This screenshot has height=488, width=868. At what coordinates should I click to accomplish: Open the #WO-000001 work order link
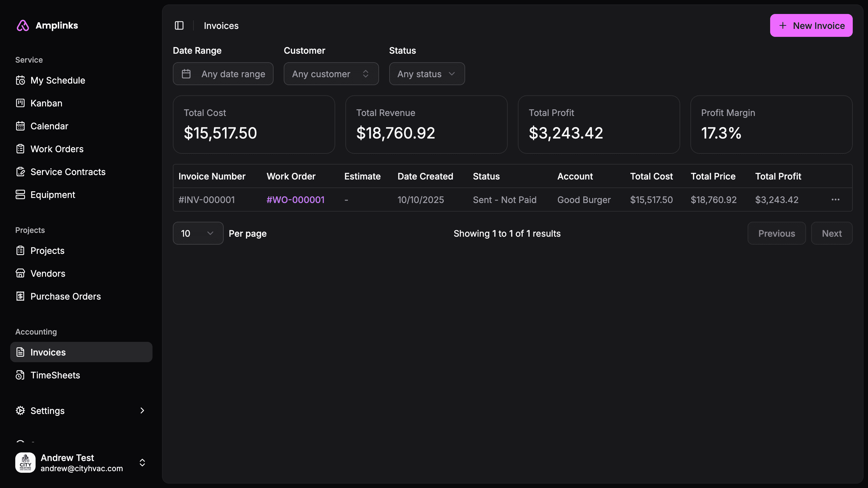click(295, 200)
